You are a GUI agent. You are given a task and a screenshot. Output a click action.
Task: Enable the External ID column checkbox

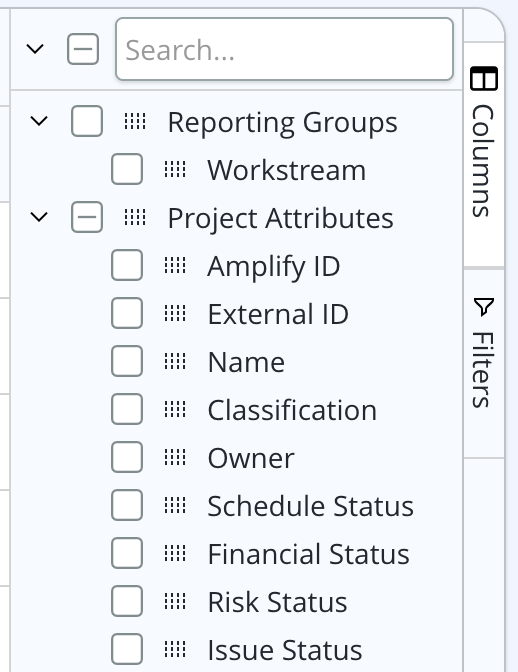(x=127, y=313)
